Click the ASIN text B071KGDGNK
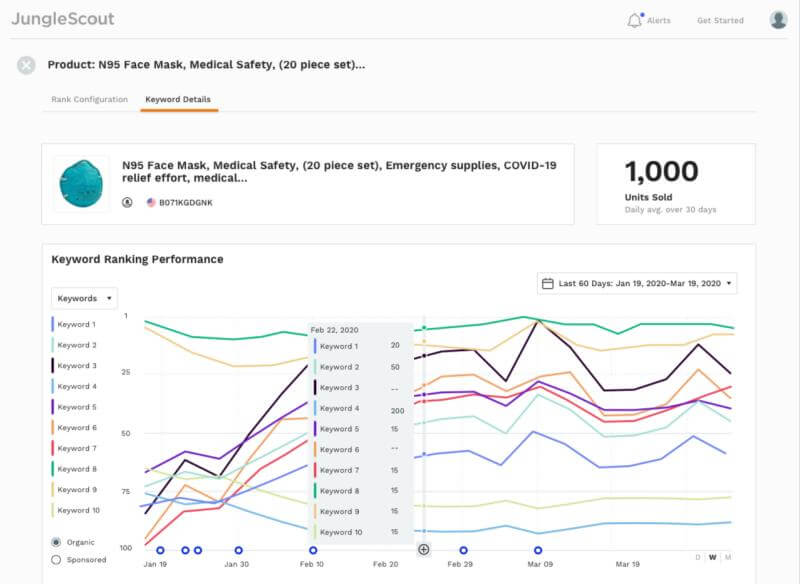This screenshot has height=584, width=800. pos(186,202)
